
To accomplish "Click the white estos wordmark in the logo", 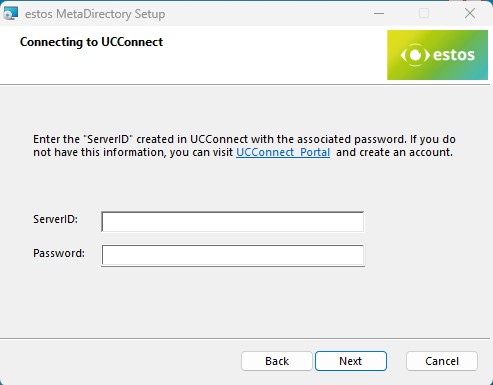I will click(x=454, y=55).
